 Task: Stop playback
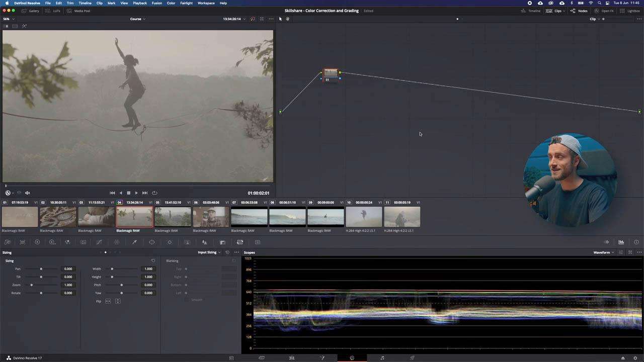(128, 193)
